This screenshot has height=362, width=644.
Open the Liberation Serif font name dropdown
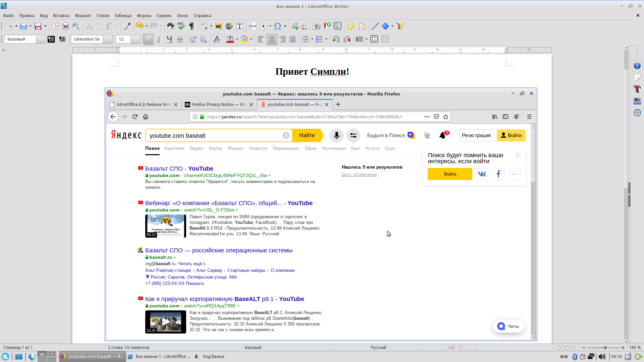click(107, 39)
